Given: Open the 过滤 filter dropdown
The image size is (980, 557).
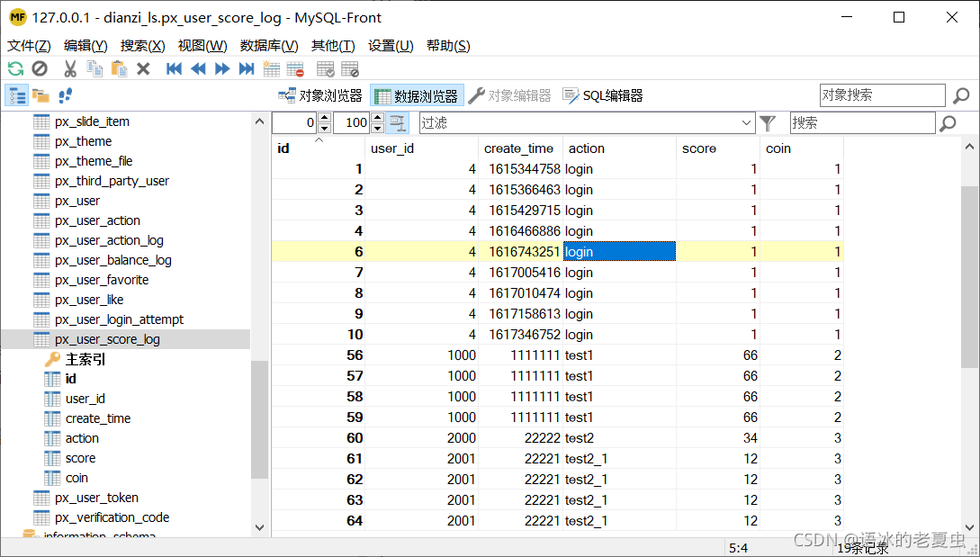Looking at the screenshot, I should click(x=746, y=122).
